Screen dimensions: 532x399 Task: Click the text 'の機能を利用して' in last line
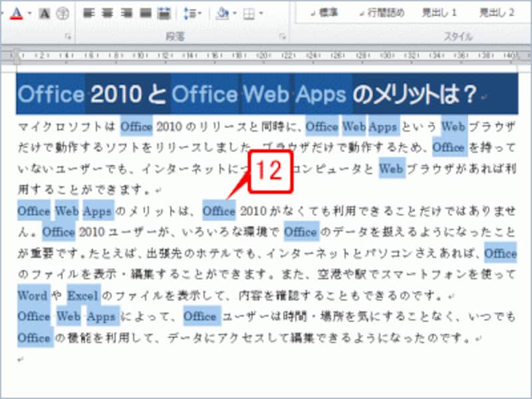click(106, 338)
